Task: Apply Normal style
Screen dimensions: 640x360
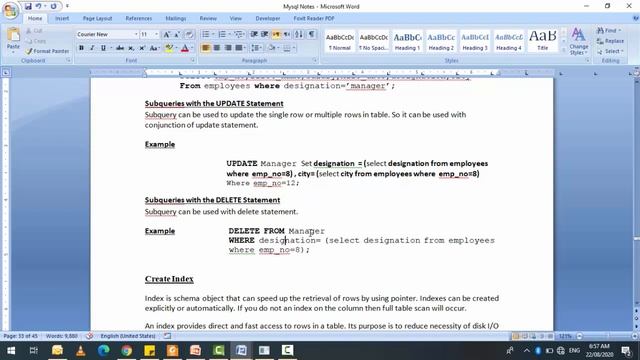Action: (340, 41)
